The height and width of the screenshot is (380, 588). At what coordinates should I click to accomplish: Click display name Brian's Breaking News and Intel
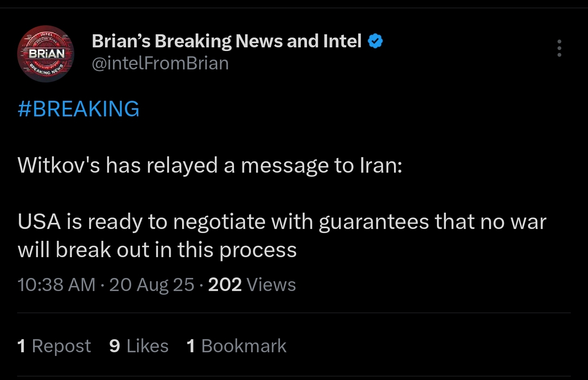(227, 41)
